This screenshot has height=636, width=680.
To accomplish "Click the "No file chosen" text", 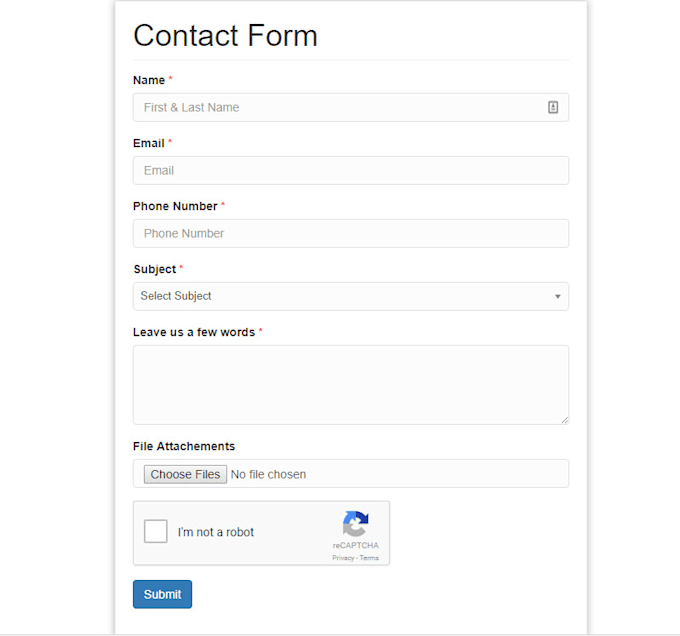I will [268, 474].
